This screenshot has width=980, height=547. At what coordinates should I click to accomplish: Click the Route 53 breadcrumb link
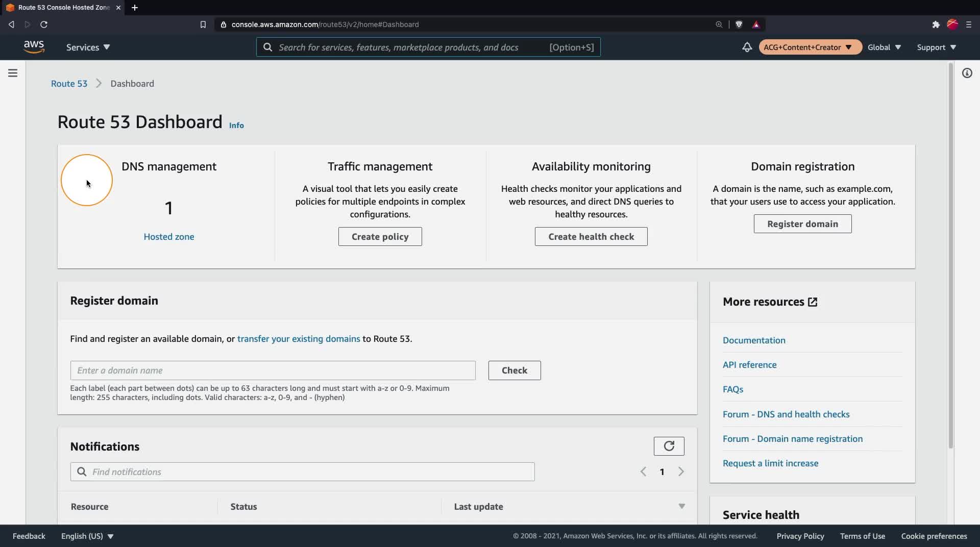click(x=69, y=84)
